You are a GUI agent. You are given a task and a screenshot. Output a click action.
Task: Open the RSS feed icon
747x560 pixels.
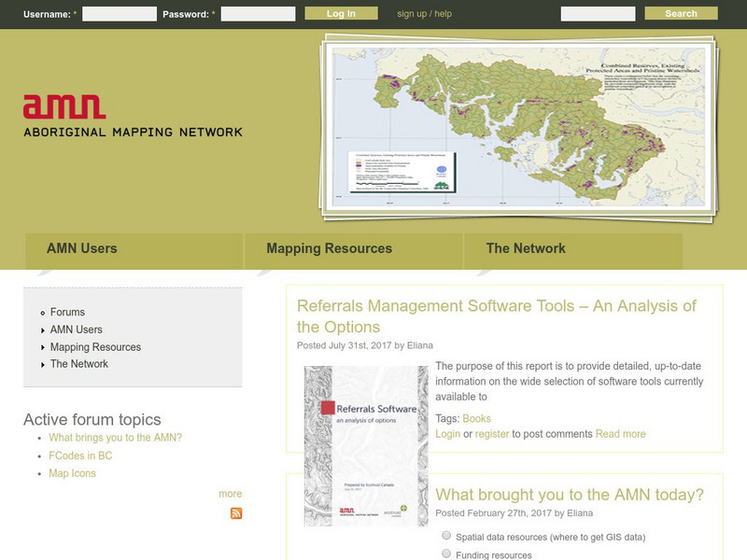[236, 513]
